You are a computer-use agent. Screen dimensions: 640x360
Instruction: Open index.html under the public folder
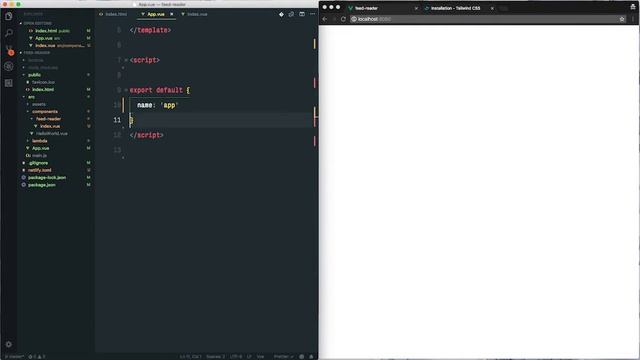click(42, 89)
